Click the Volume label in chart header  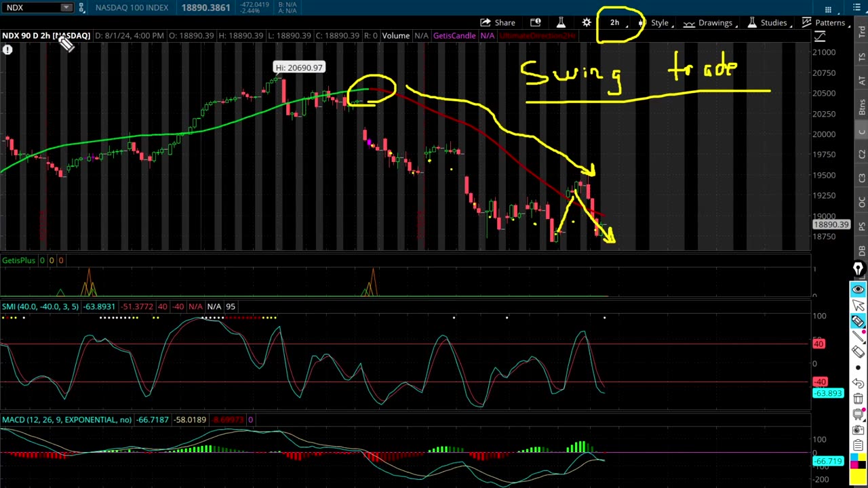(x=395, y=35)
